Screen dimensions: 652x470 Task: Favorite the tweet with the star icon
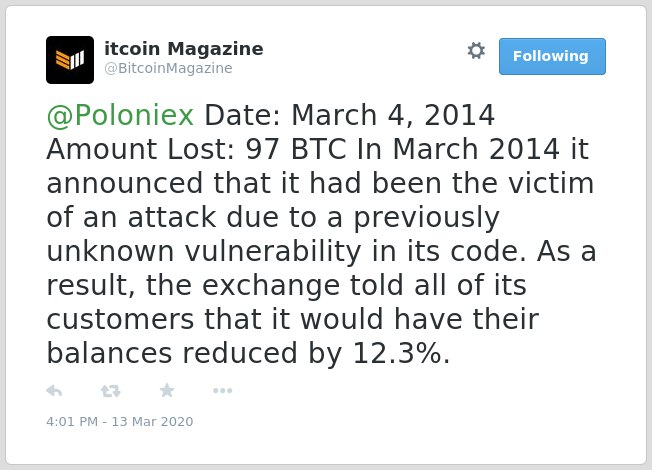[167, 391]
